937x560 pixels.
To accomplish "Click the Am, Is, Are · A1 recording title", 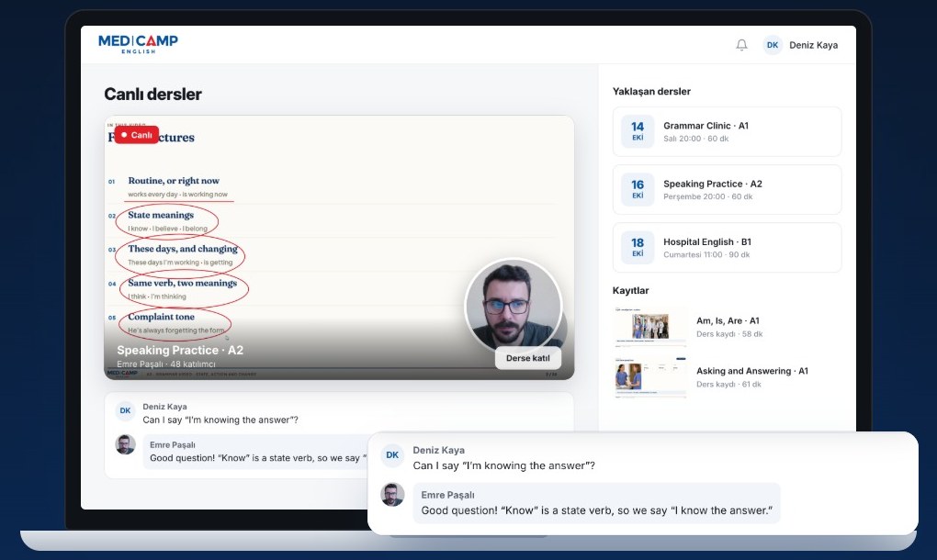I will click(x=728, y=320).
